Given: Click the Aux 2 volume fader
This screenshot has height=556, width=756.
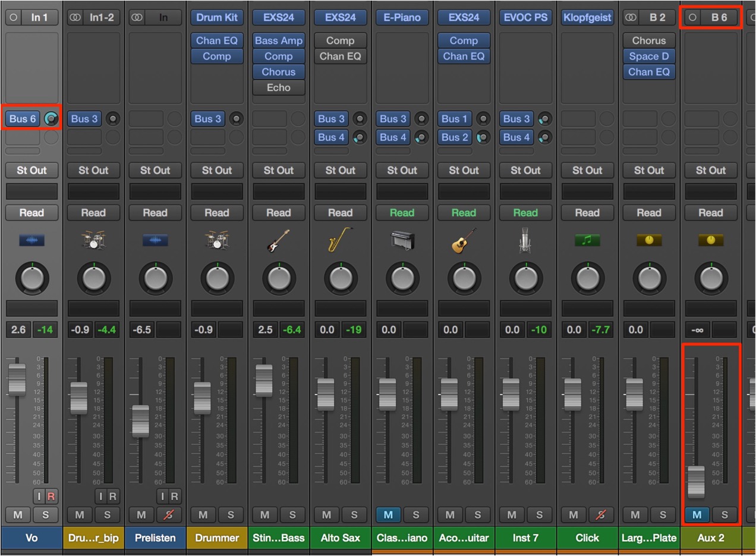Looking at the screenshot, I should pos(697,482).
